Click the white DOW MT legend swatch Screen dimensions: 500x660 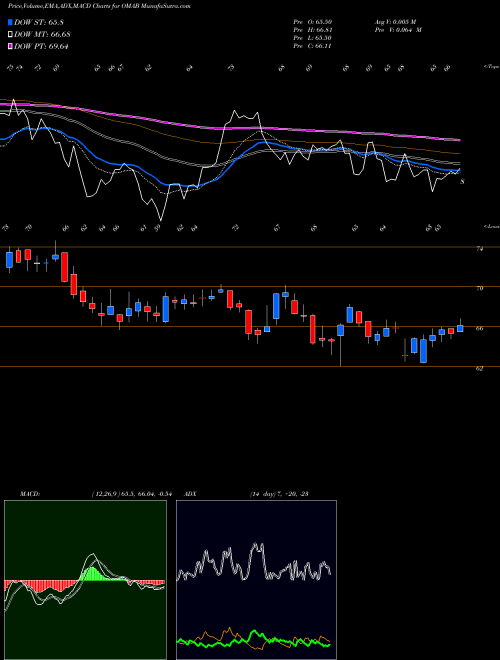[x=10, y=35]
